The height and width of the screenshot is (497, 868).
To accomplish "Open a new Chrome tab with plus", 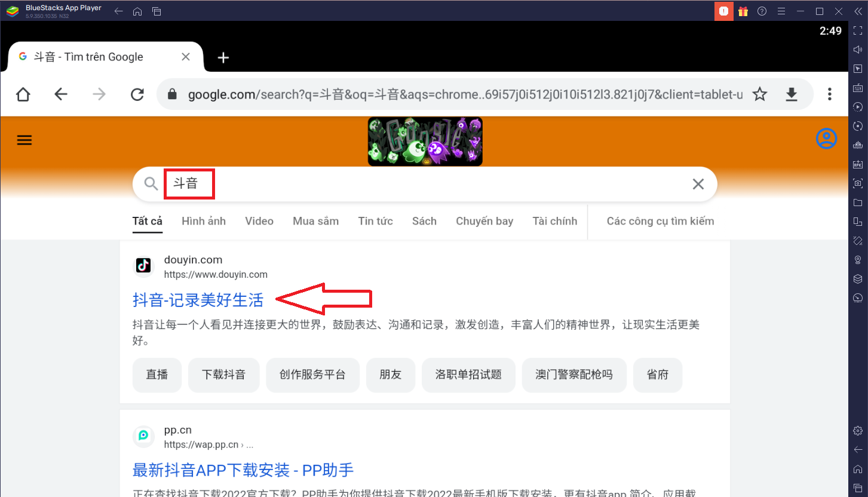I will coord(223,57).
